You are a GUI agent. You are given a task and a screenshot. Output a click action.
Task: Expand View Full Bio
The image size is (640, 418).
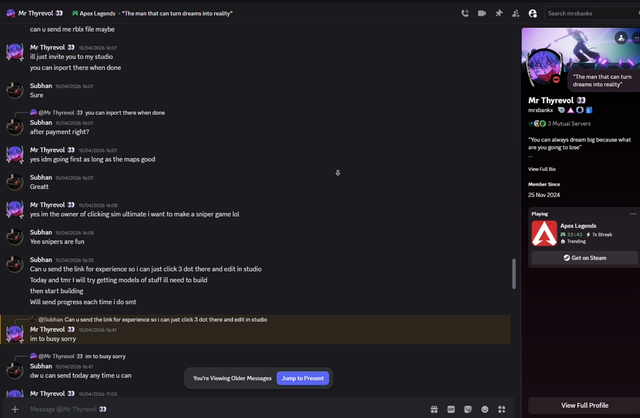(x=542, y=169)
